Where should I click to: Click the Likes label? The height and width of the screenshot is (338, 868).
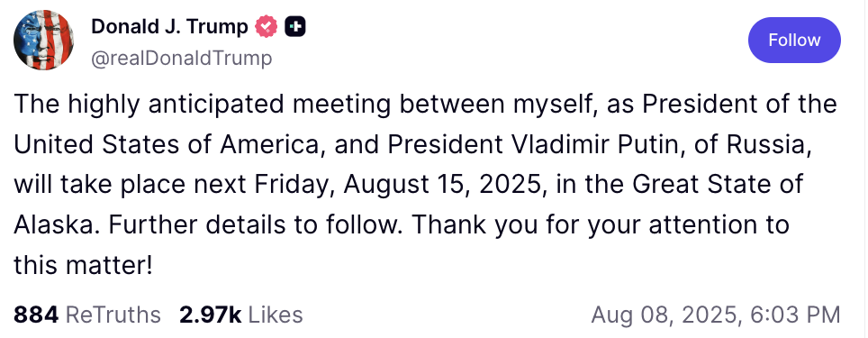[x=276, y=315]
